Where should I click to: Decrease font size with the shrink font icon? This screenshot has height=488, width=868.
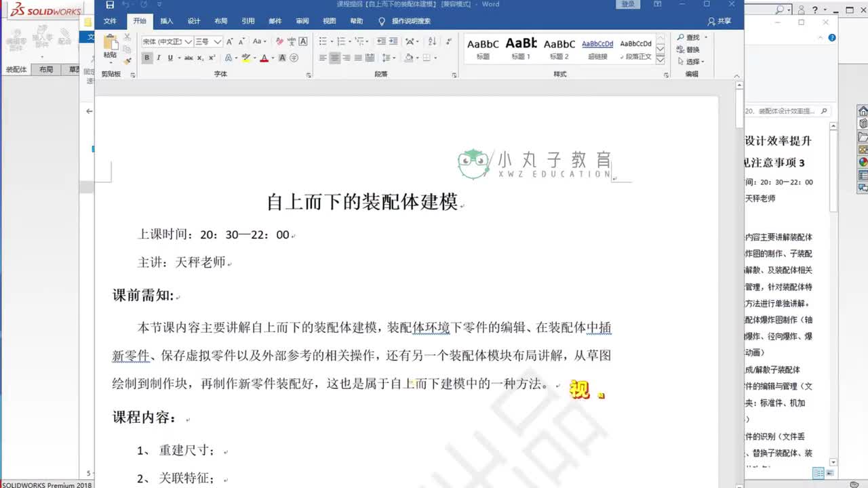[241, 41]
